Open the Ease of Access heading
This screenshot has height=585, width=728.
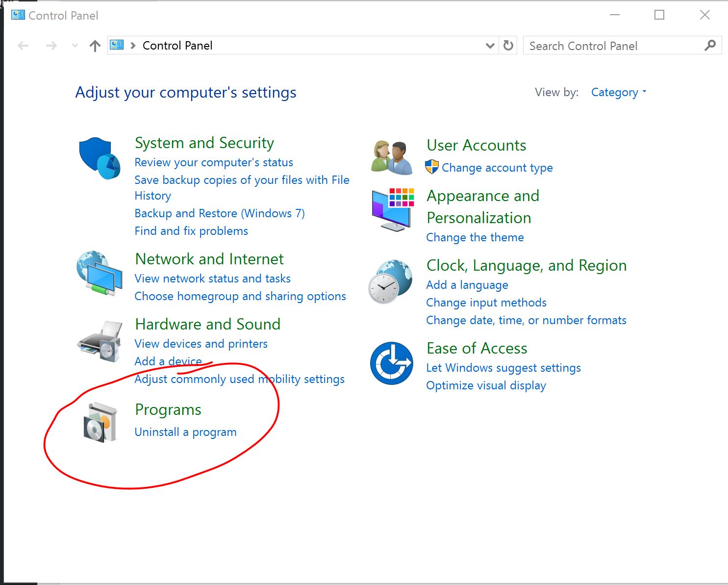477,348
